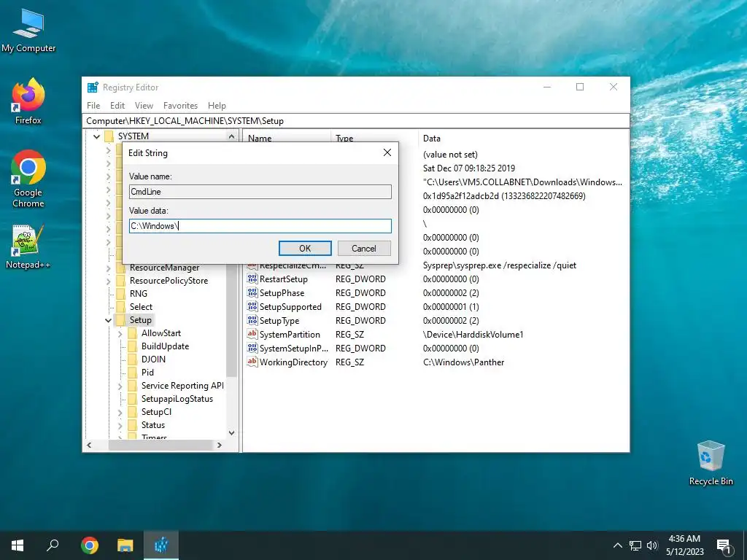747x560 pixels.
Task: Select the RNG key in the tree
Action: click(138, 294)
